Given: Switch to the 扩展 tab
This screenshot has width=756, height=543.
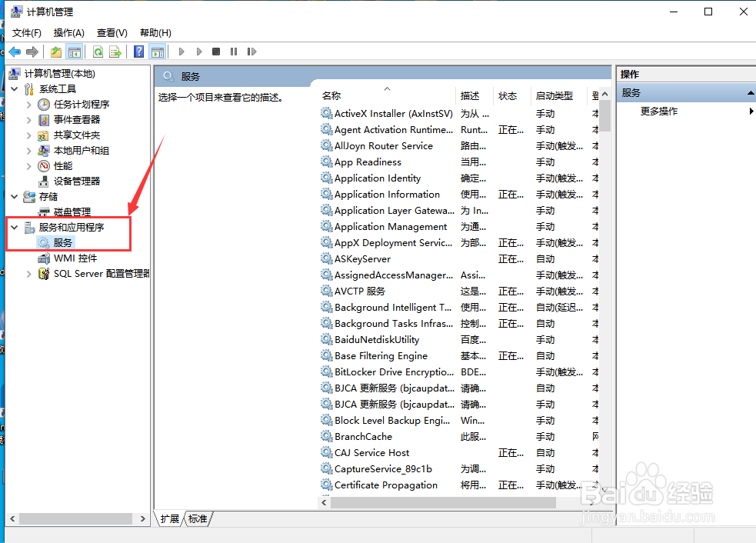Looking at the screenshot, I should pyautogui.click(x=170, y=518).
